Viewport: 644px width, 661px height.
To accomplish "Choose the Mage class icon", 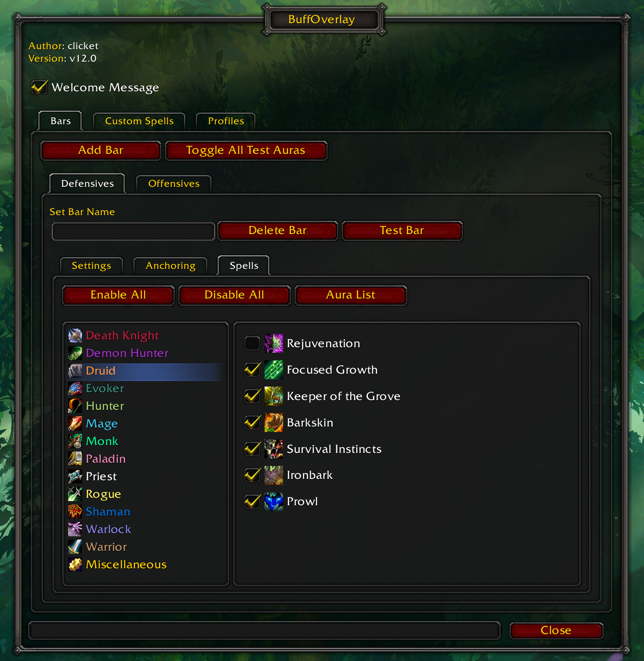I will coord(75,424).
